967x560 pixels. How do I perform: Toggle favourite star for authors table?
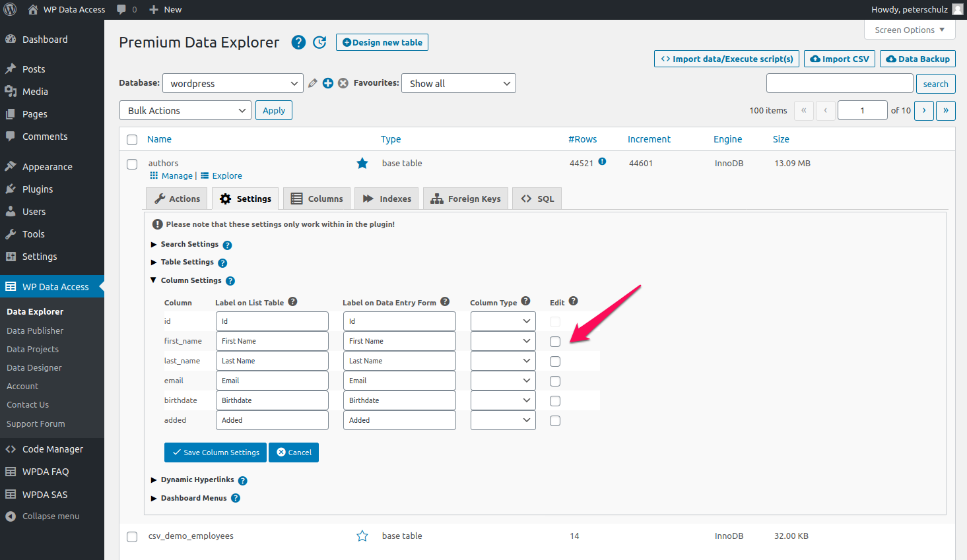pyautogui.click(x=362, y=163)
